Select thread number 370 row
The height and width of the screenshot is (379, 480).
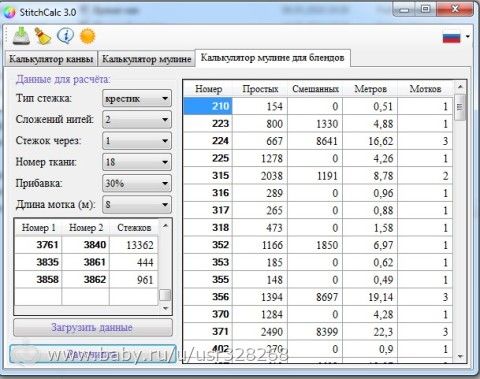coord(318,314)
